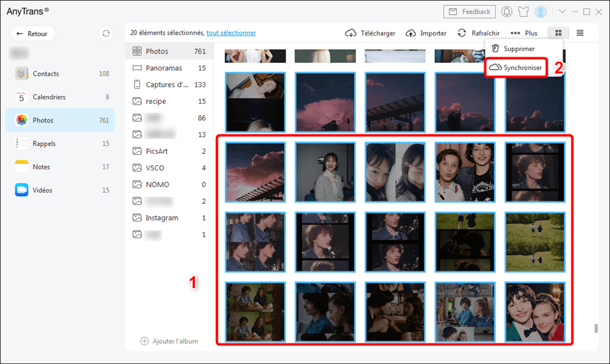Image resolution: width=610 pixels, height=364 pixels.
Task: Click the Calendriers calendar icon
Action: pos(21,97)
